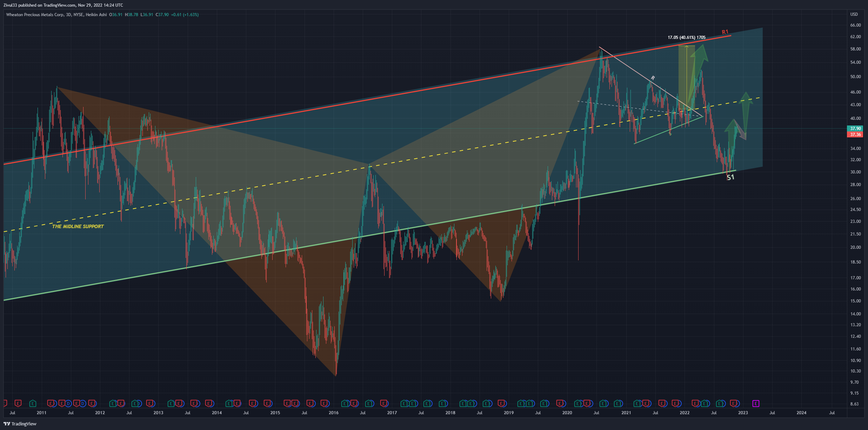Click the 50.00 level on price axis

point(855,77)
